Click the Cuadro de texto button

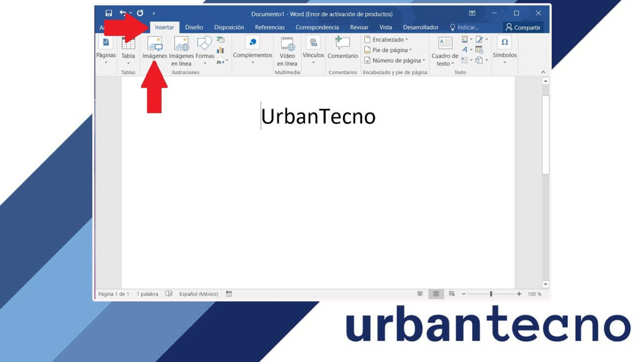[445, 51]
